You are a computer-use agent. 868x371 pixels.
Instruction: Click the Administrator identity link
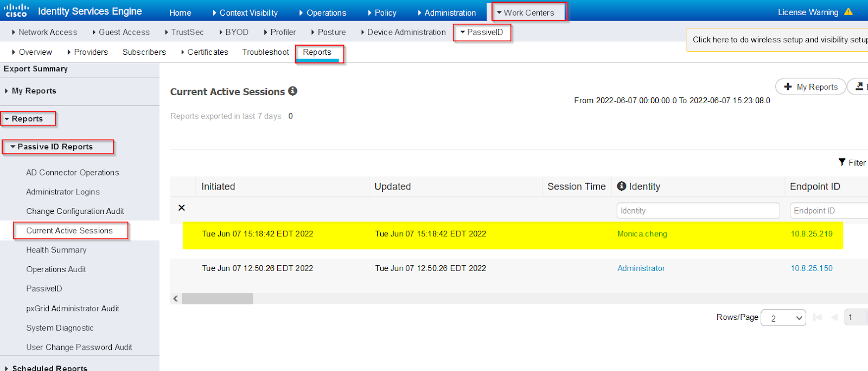[641, 268]
